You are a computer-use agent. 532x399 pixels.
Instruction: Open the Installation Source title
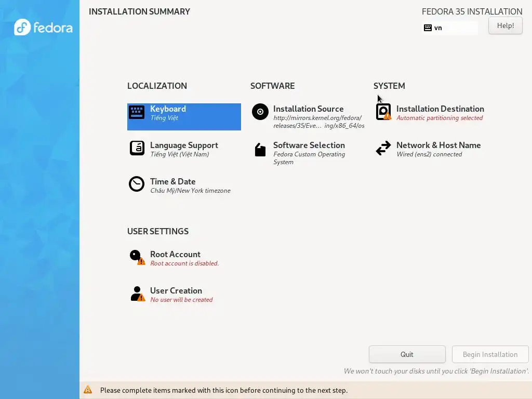[x=309, y=109]
